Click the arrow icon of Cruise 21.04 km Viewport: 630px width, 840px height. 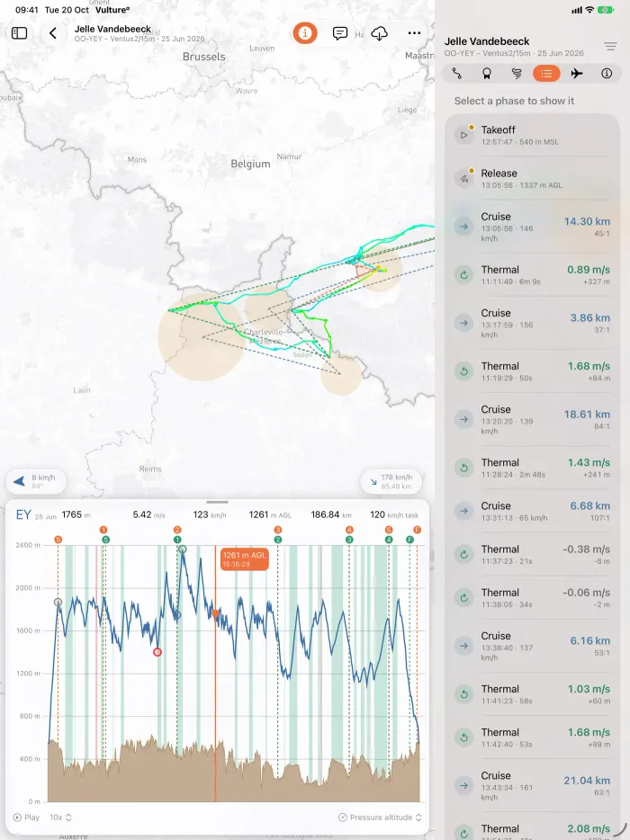pyautogui.click(x=464, y=786)
